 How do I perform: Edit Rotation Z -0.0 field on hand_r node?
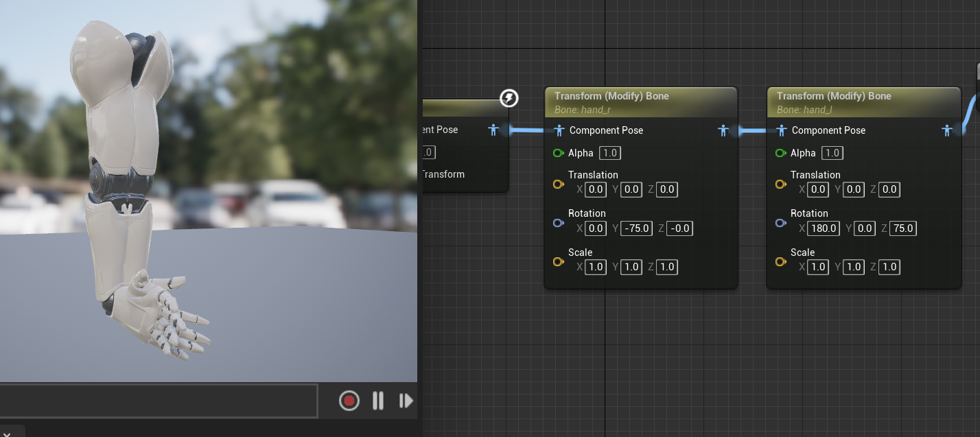click(679, 228)
